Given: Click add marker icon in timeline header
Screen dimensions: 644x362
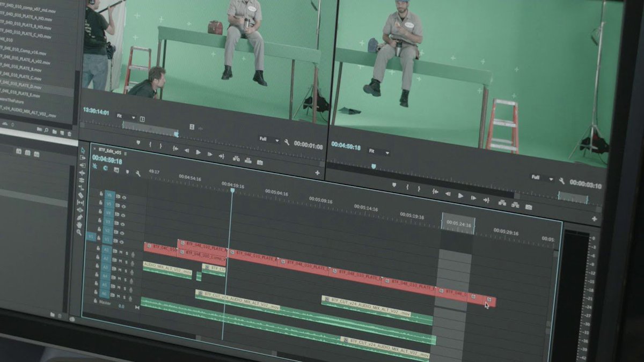Looking at the screenshot, I should tap(127, 172).
